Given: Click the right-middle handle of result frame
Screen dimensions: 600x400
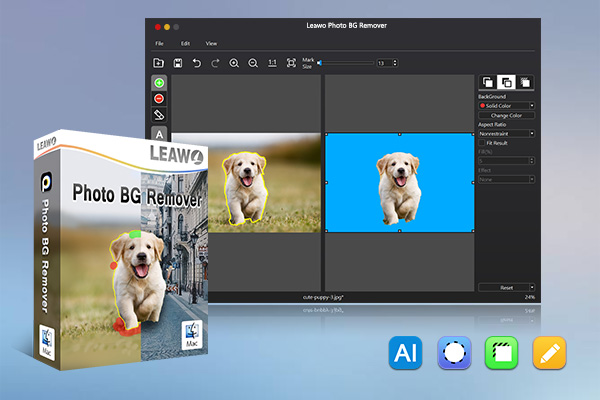Looking at the screenshot, I should coord(473,183).
